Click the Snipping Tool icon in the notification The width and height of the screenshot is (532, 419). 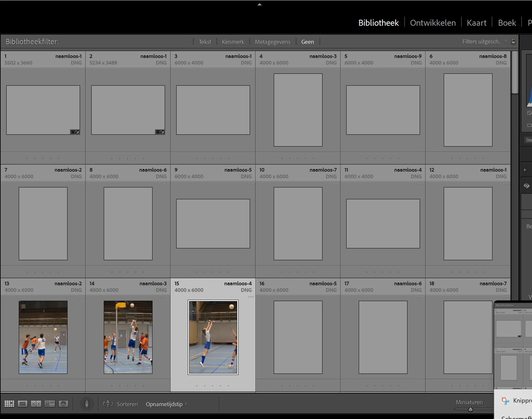(505, 401)
